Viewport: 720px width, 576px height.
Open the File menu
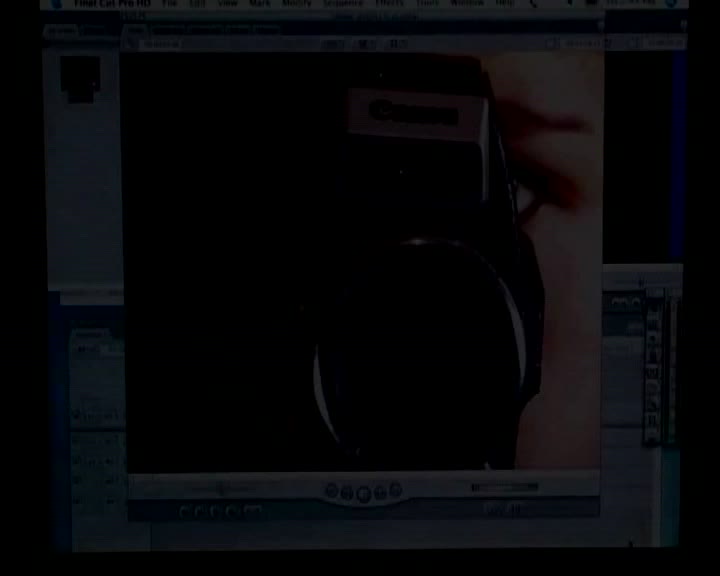point(169,4)
